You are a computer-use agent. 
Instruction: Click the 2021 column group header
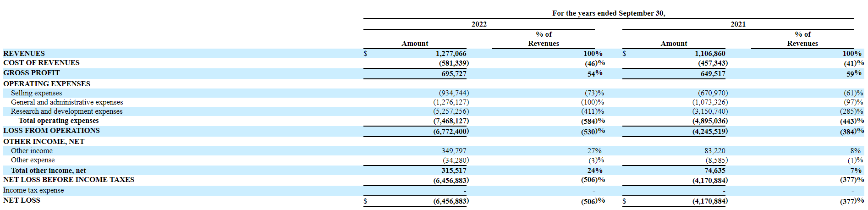point(738,24)
